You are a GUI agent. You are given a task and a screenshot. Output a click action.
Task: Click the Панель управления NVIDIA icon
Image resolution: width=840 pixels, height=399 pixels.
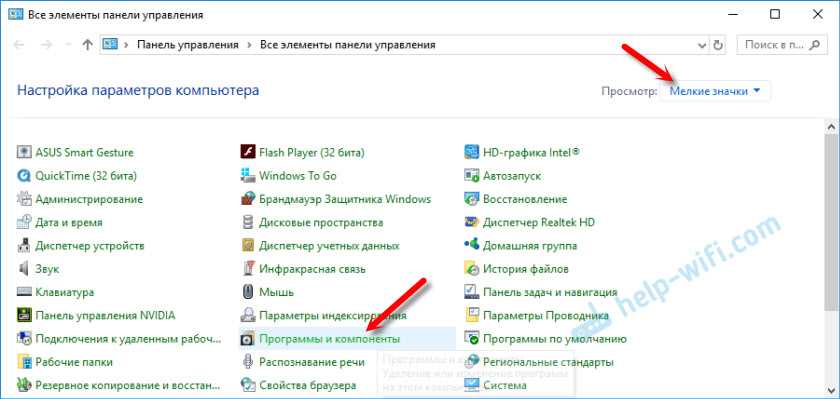(24, 315)
